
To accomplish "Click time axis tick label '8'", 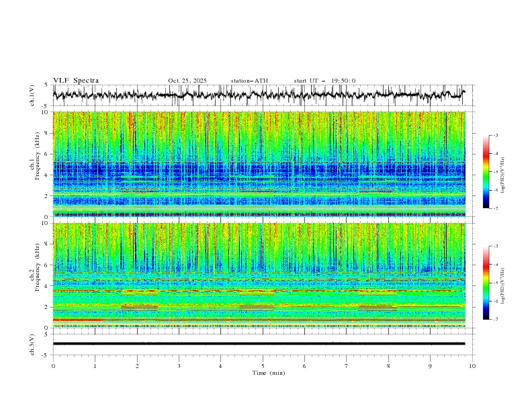I will click(x=388, y=366).
